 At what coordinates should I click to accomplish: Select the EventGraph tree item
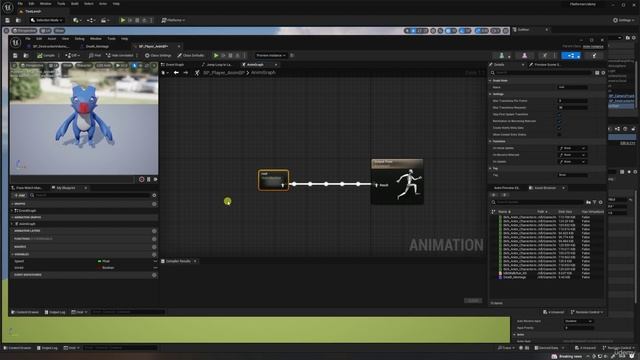tap(28, 211)
